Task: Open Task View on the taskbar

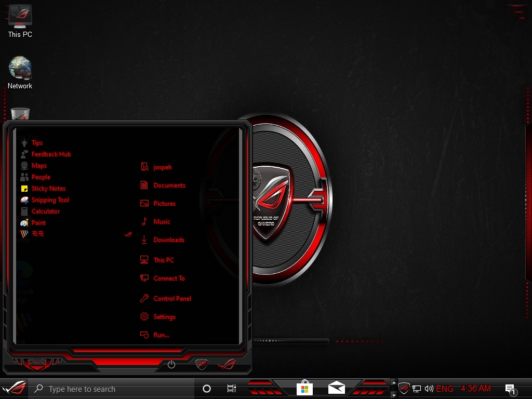Action: (231, 389)
